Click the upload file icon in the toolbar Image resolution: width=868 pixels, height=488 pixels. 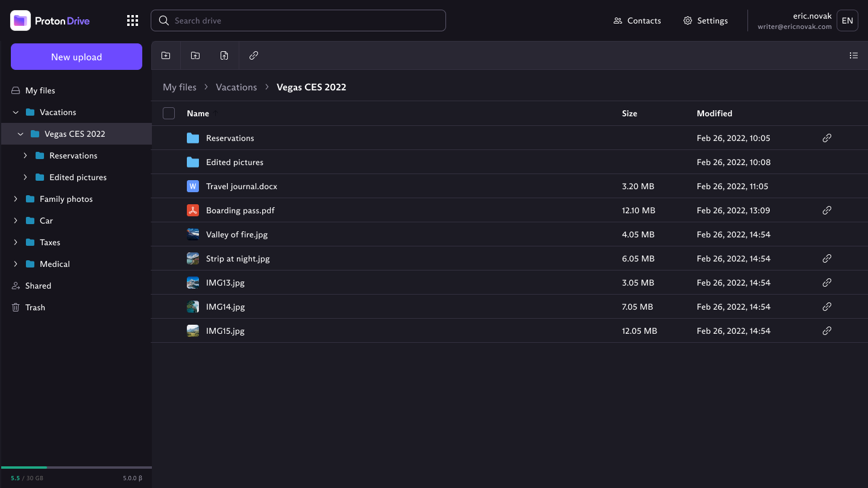click(224, 55)
